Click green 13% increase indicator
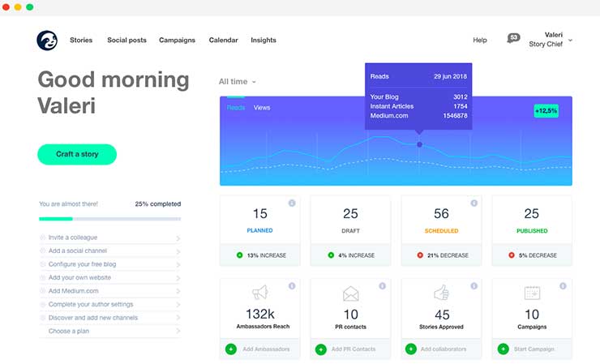 pos(239,255)
